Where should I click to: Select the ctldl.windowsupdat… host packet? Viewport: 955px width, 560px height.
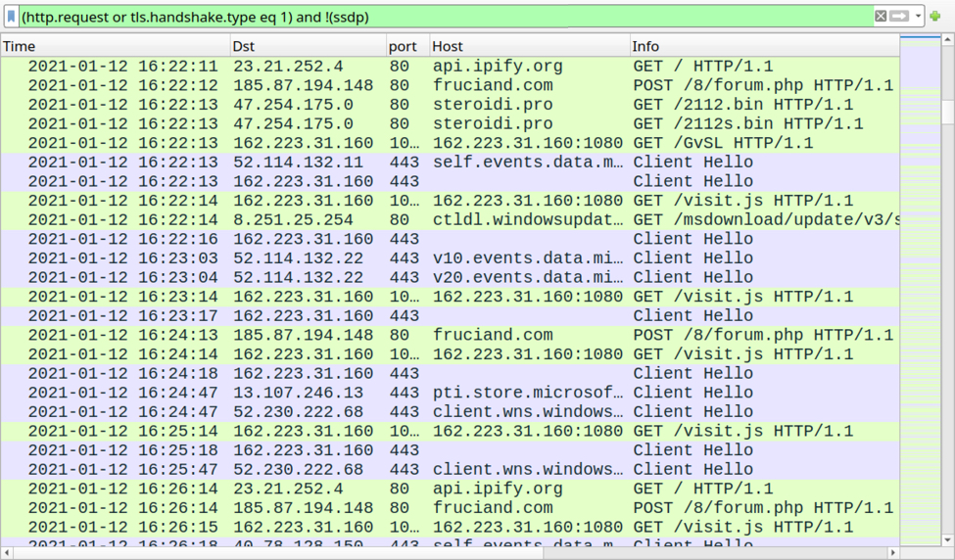pyautogui.click(x=451, y=219)
